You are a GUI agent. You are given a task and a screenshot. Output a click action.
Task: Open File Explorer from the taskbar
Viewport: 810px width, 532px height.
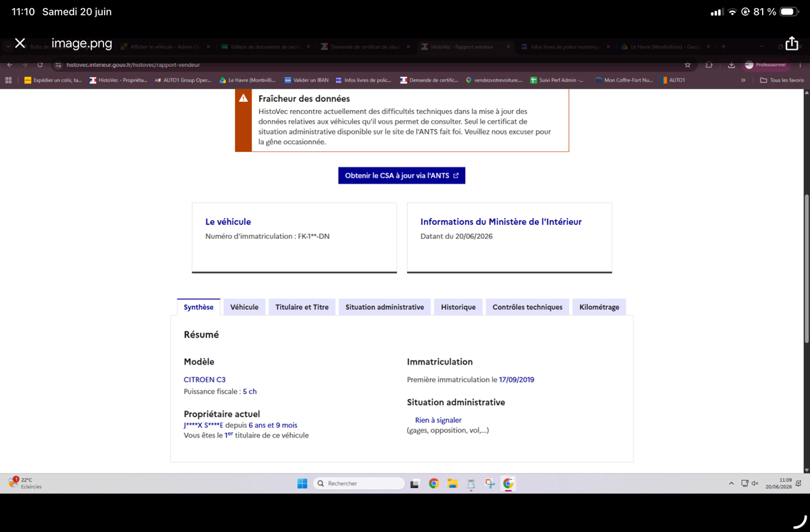pos(452,483)
